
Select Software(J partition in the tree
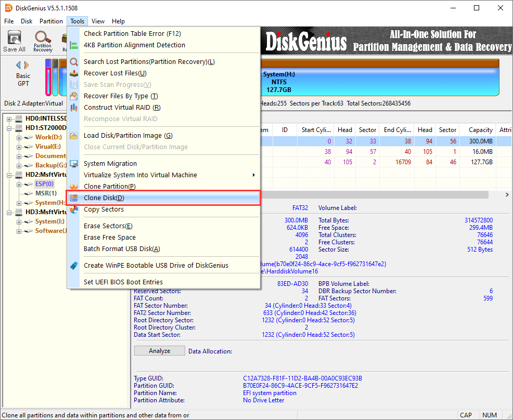pyautogui.click(x=50, y=231)
